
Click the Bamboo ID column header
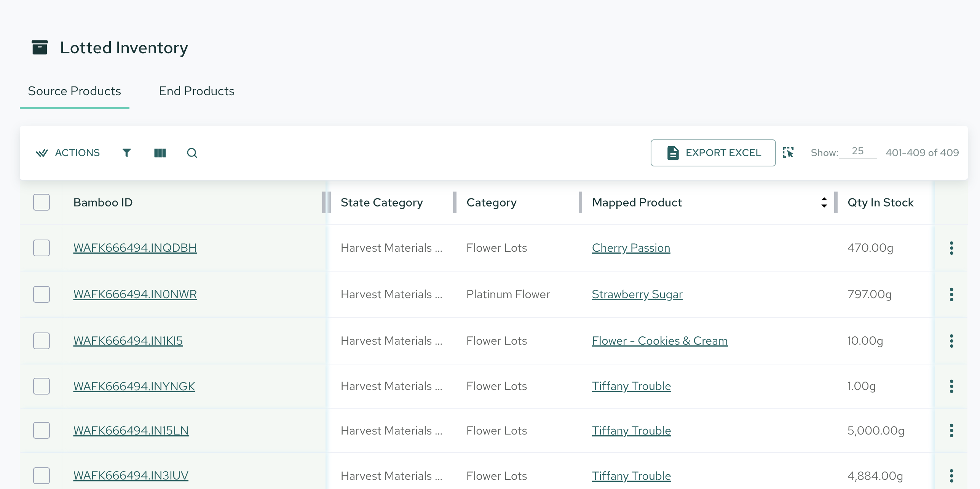point(103,202)
